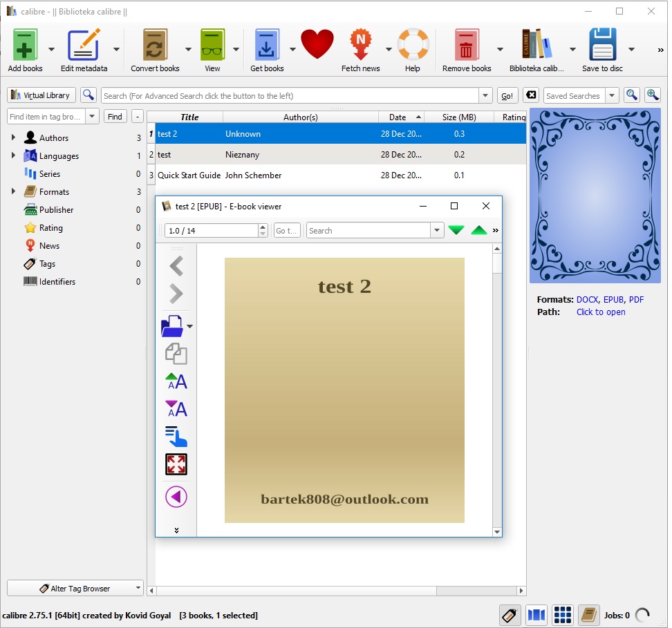Open Edit metadata tool
This screenshot has width=672, height=628.
[84, 45]
